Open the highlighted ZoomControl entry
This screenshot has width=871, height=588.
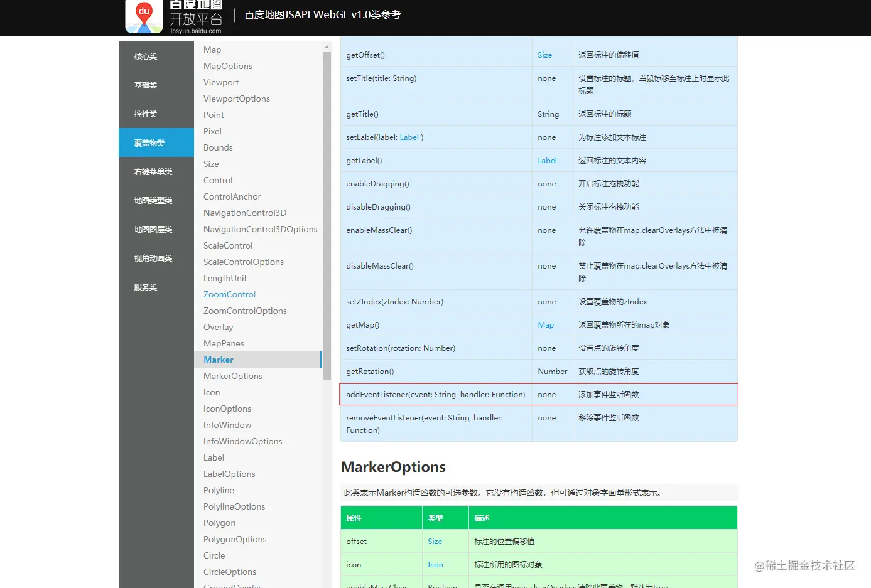229,294
